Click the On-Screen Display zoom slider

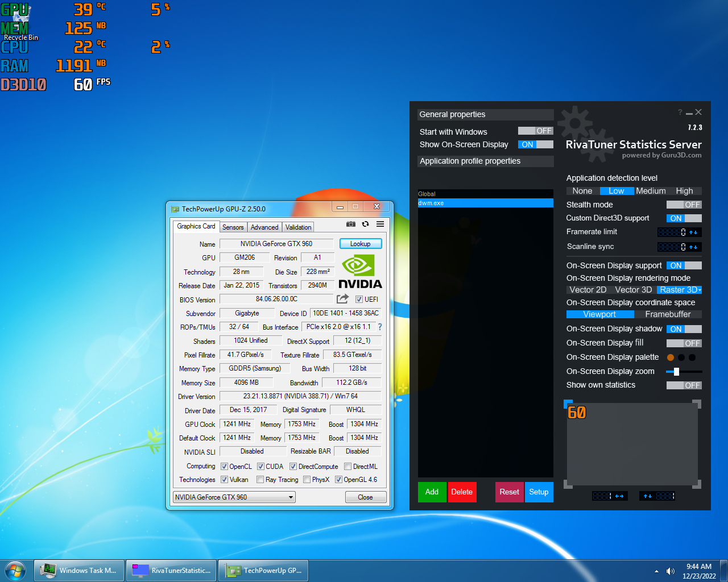click(676, 372)
